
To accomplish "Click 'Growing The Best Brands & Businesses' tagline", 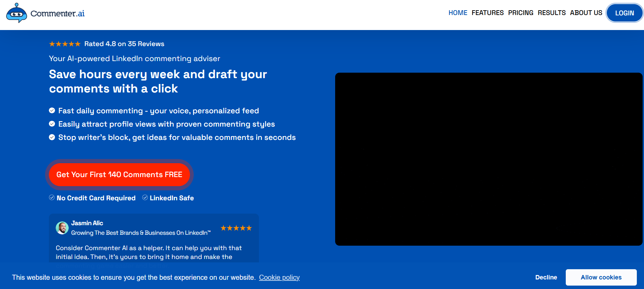I will click(x=141, y=233).
